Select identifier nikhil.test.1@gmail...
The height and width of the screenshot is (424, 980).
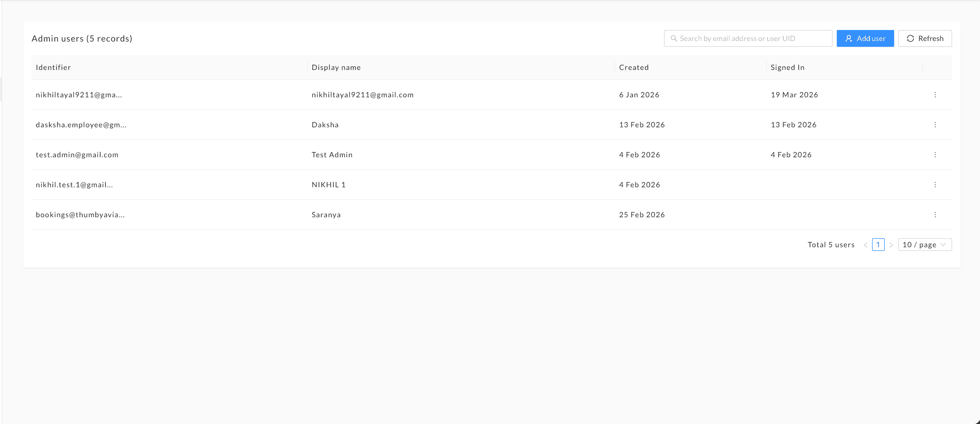click(74, 185)
